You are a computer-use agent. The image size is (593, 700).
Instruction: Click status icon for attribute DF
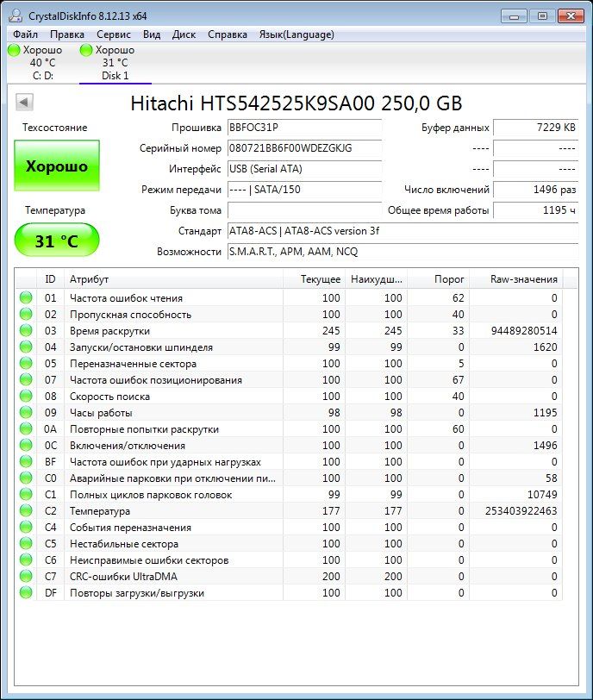point(26,592)
